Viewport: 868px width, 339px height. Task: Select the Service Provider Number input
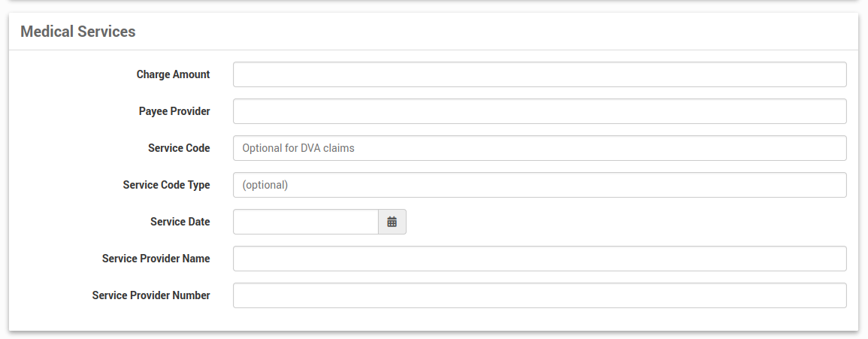pyautogui.click(x=540, y=295)
